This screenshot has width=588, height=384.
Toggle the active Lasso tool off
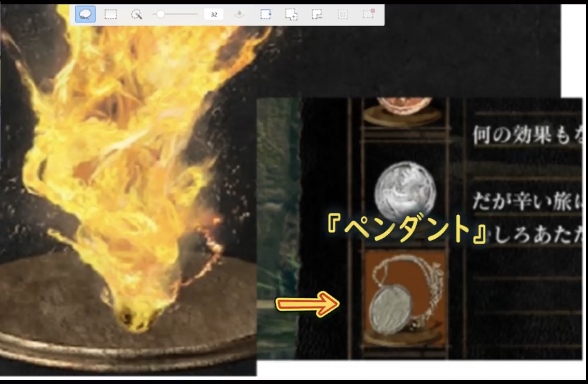(84, 14)
